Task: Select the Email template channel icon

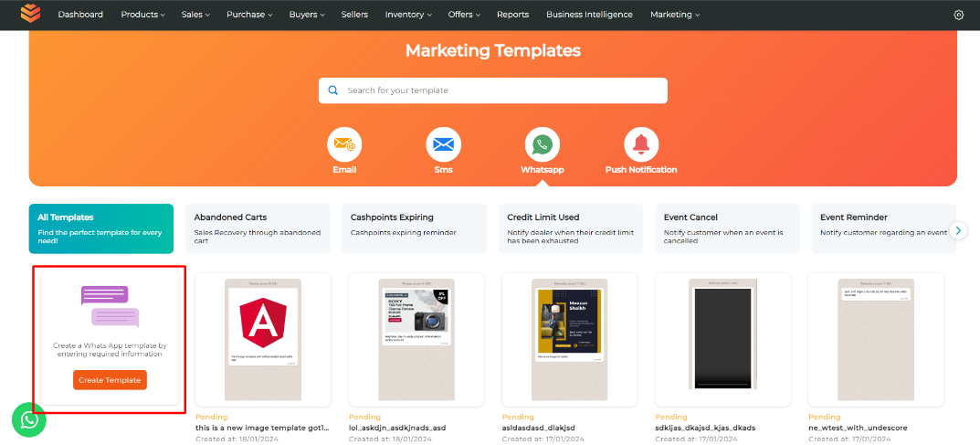Action: click(344, 144)
